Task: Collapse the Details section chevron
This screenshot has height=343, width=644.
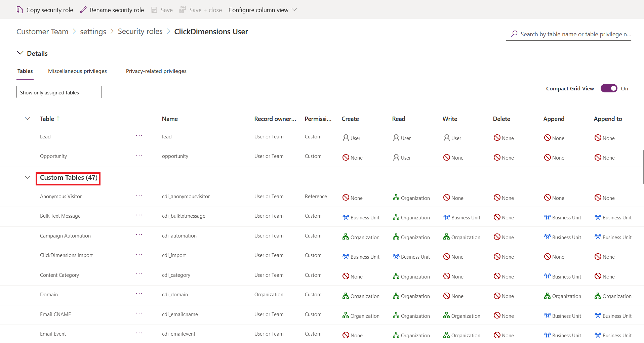Action: coord(20,53)
